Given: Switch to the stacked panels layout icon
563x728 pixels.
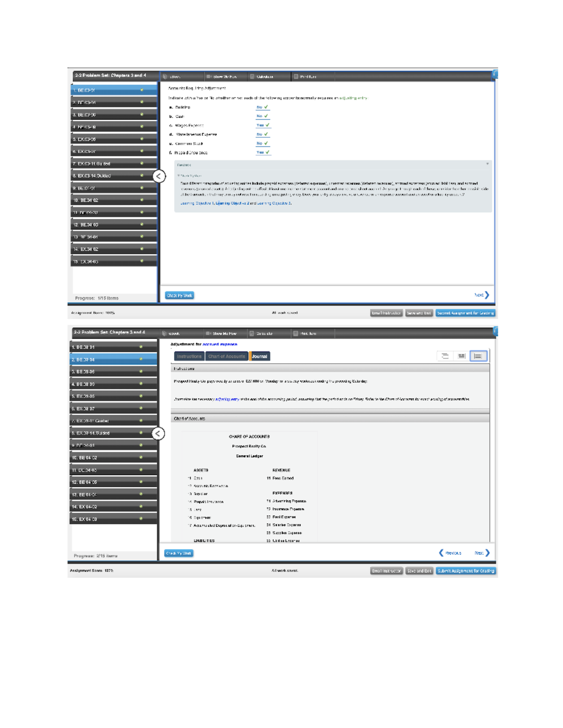Looking at the screenshot, I should pyautogui.click(x=445, y=356).
